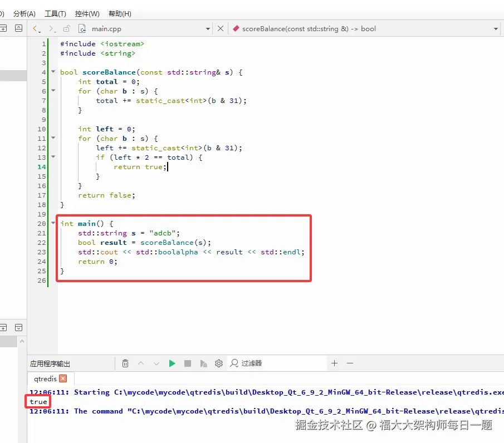504x443 pixels.
Task: Collapse the main function fold at line 20
Action: (53, 223)
